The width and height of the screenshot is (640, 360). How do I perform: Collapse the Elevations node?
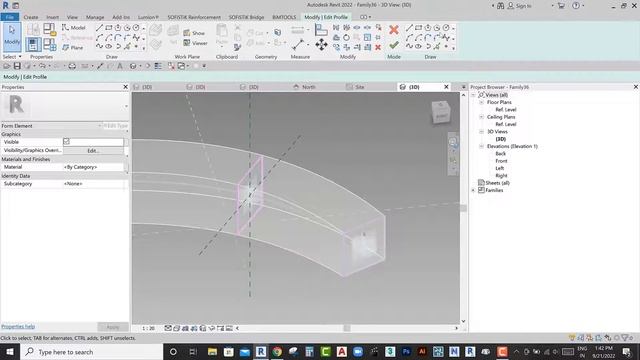pos(481,146)
